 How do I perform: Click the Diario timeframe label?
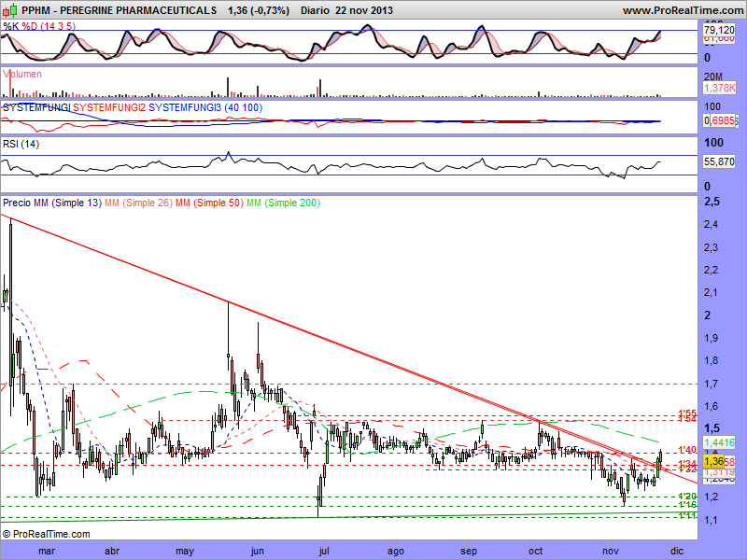(316, 10)
